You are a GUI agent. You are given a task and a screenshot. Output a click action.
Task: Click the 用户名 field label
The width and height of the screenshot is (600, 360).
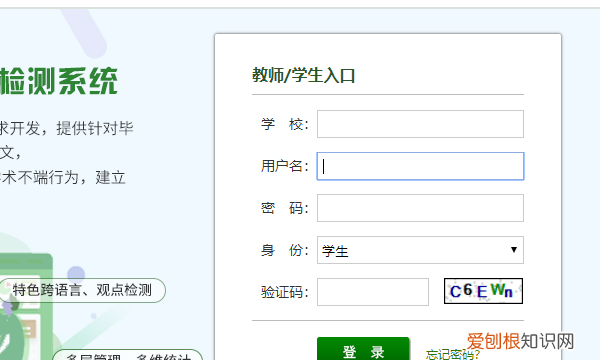[x=284, y=166]
